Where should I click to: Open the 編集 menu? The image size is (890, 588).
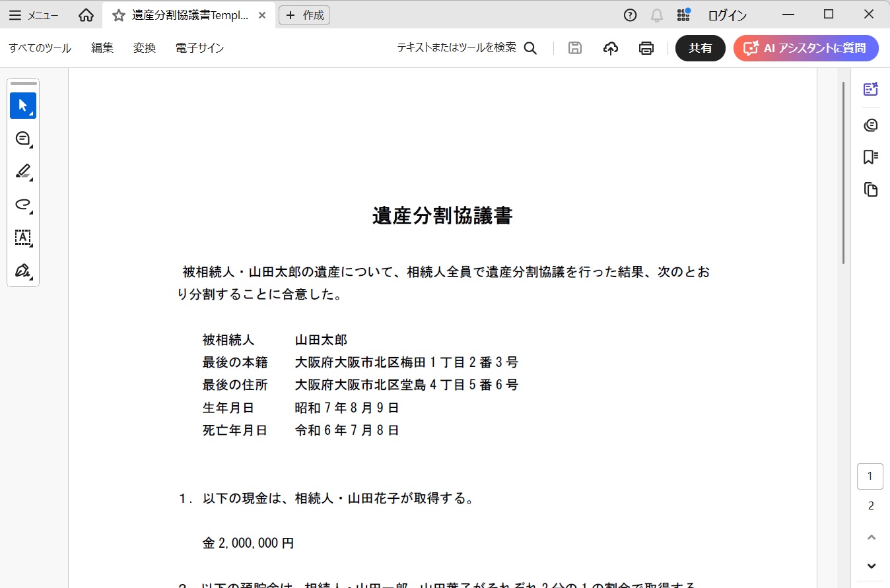(102, 48)
